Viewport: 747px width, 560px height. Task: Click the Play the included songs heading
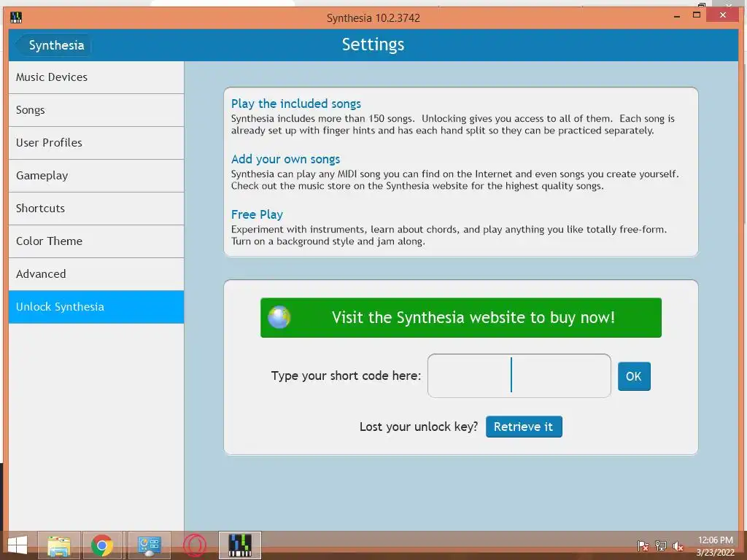[x=296, y=104]
